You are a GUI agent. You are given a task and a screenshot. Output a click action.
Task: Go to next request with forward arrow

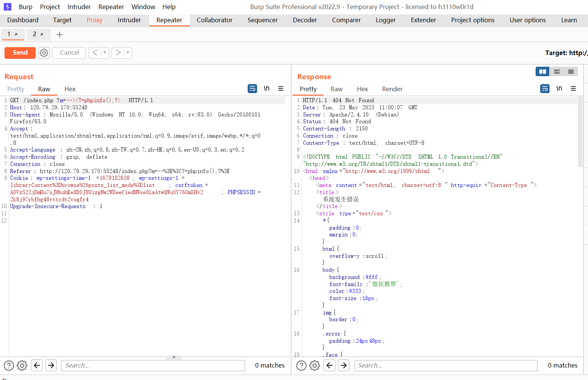(118, 53)
